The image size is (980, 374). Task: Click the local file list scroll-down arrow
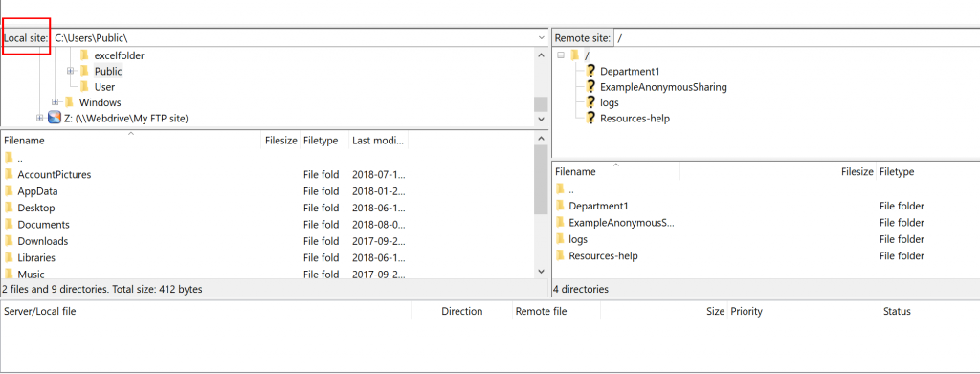point(542,271)
